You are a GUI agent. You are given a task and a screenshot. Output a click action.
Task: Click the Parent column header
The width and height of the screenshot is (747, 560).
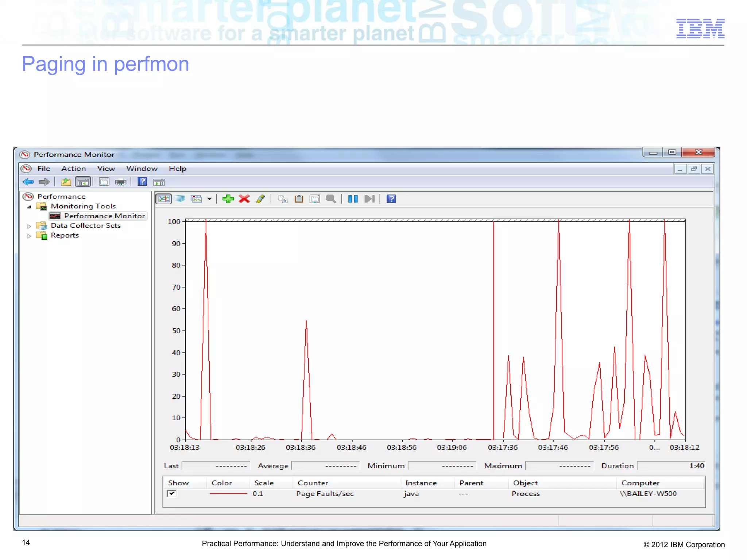coord(481,483)
